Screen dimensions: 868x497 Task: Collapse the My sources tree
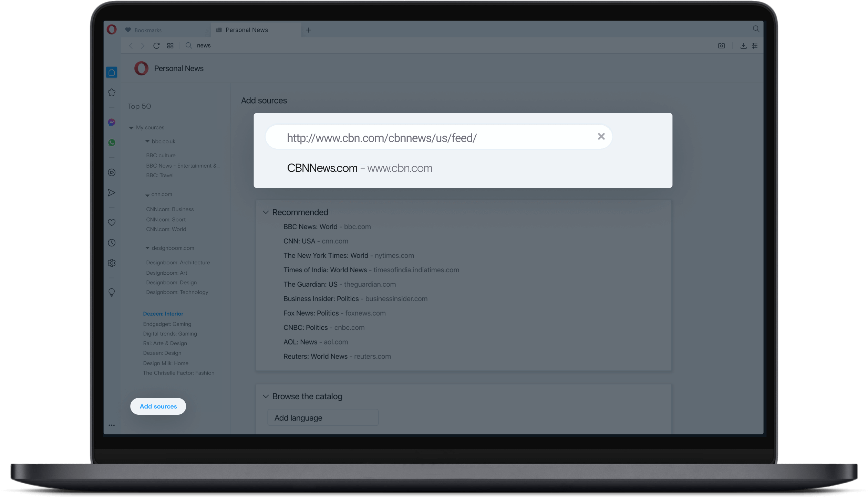coord(131,128)
